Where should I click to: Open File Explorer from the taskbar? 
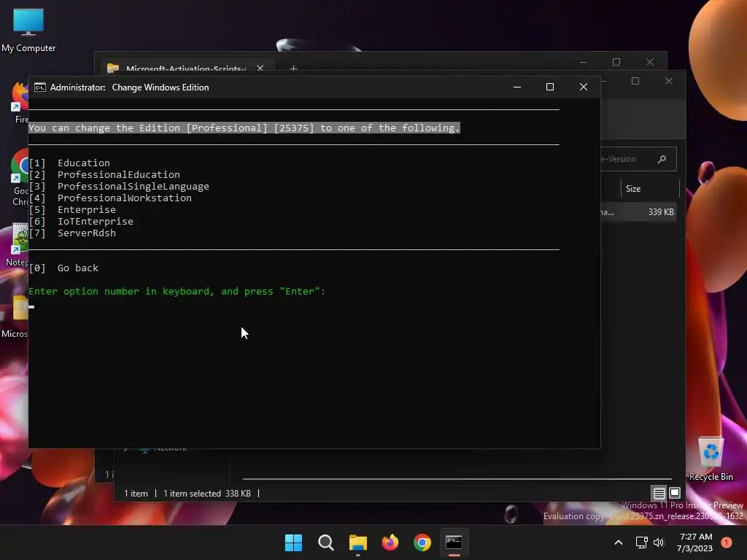coord(357,542)
